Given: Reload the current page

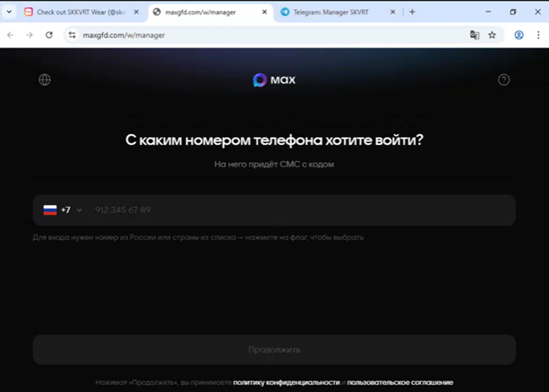Looking at the screenshot, I should [x=49, y=35].
